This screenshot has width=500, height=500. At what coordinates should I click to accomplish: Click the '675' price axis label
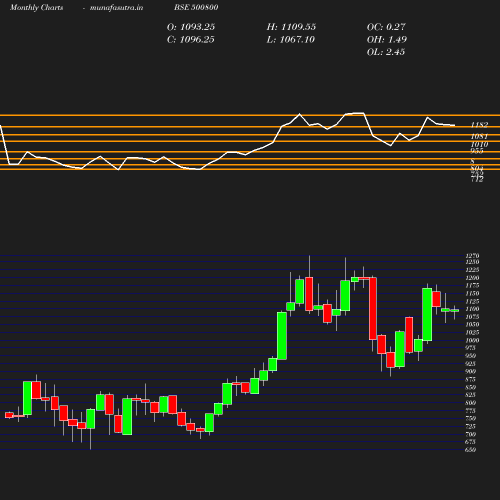pos(471,442)
